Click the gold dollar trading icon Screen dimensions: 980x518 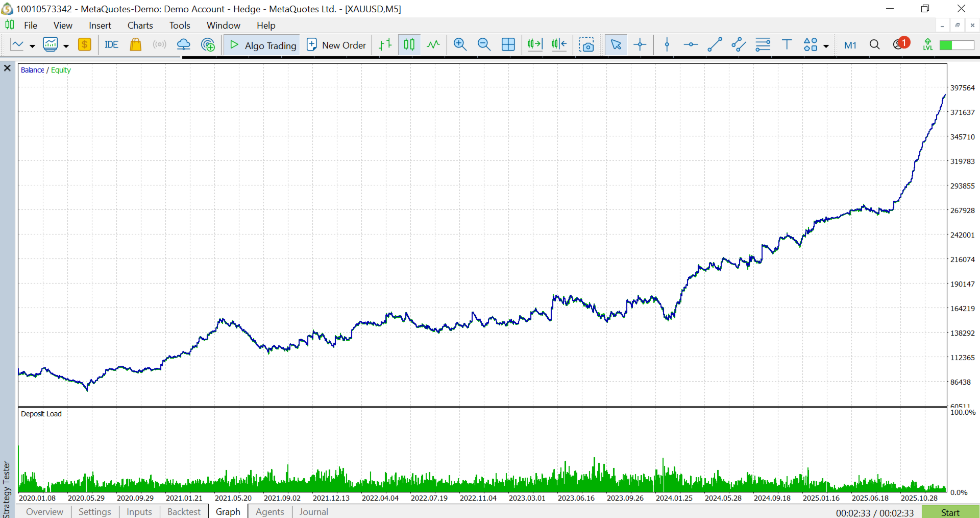pos(85,45)
